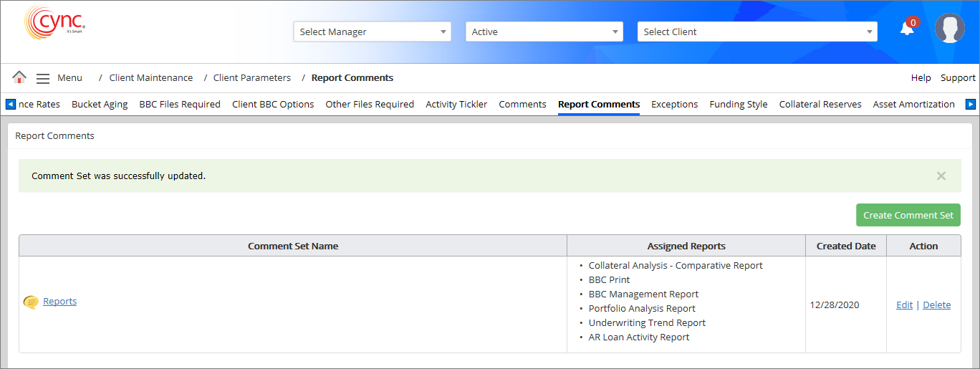Open the hamburger Menu icon
Viewport: 980px width, 369px height.
43,78
